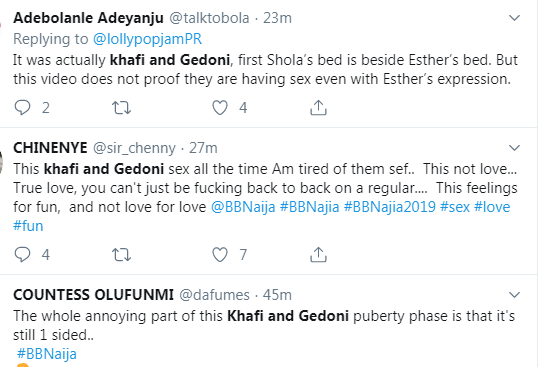
Task: Open the @lollypopjamPR profile link
Action: click(147, 39)
